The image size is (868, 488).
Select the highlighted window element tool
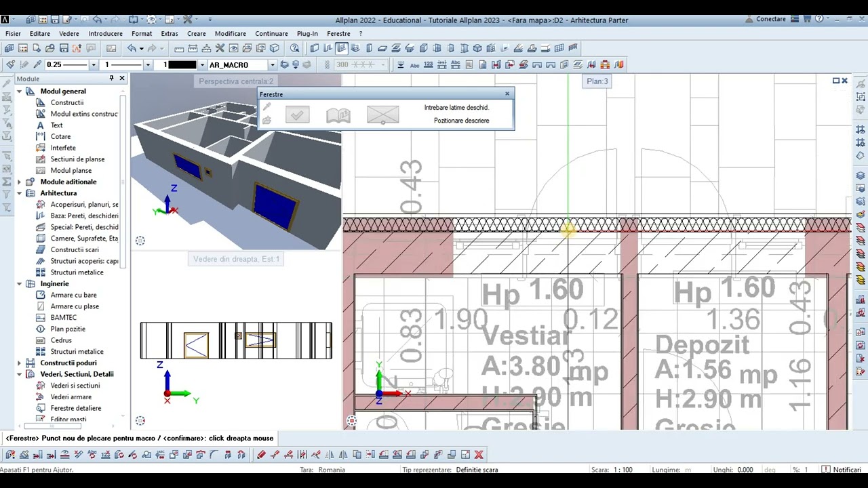click(342, 48)
